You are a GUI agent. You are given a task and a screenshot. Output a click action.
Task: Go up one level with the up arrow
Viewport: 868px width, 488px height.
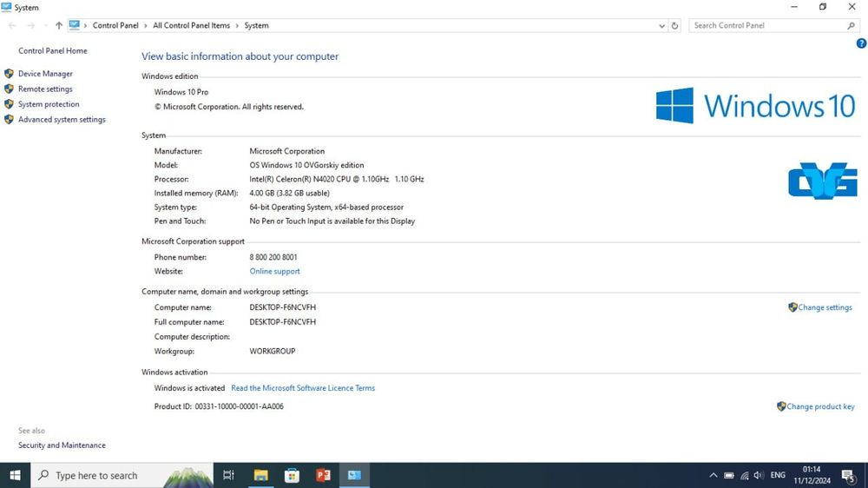(59, 25)
